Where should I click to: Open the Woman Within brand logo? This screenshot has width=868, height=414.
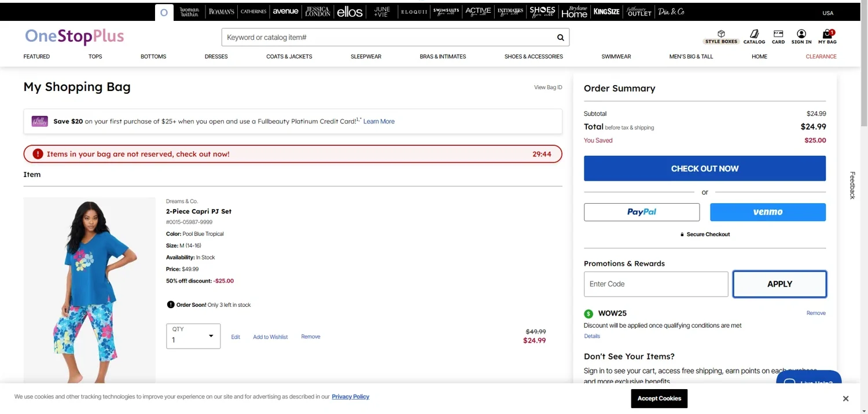[189, 12]
